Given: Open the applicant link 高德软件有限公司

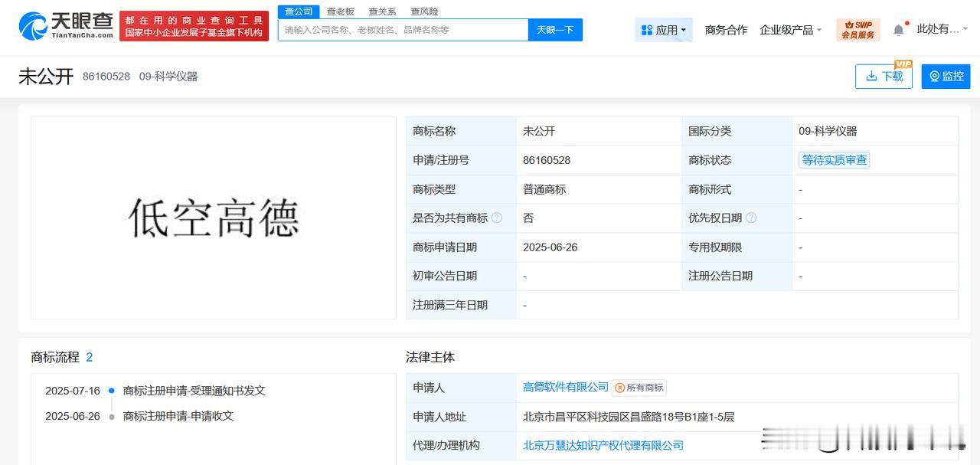Looking at the screenshot, I should 566,388.
